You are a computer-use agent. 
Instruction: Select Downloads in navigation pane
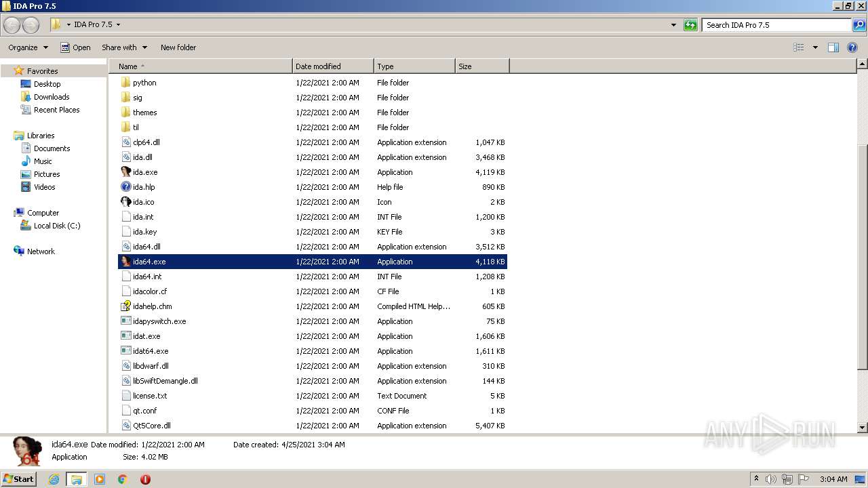(52, 97)
